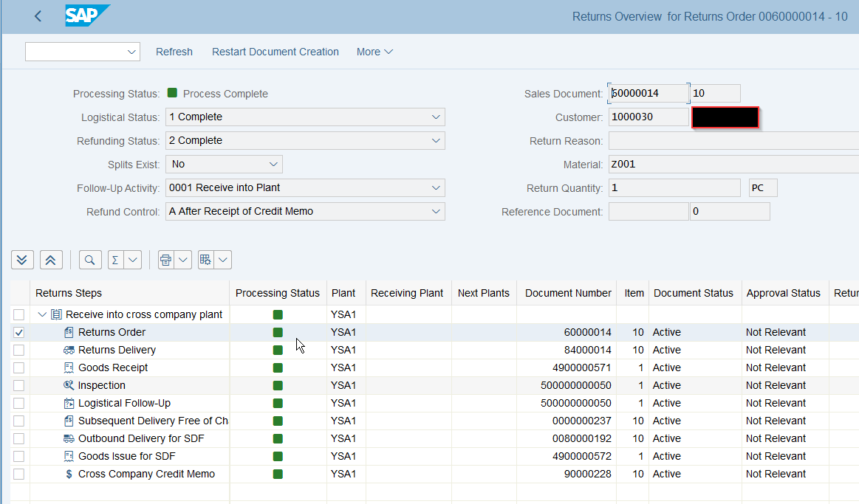Click the Refresh button
Screen dimensions: 859x504
pos(174,52)
